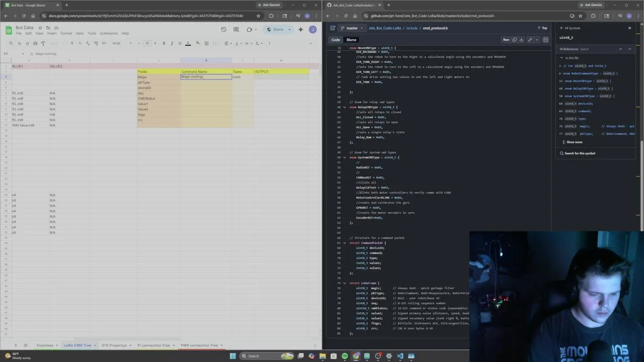The height and width of the screenshot is (362, 644).
Task: Decrease font size with minus button
Action: click(x=140, y=43)
